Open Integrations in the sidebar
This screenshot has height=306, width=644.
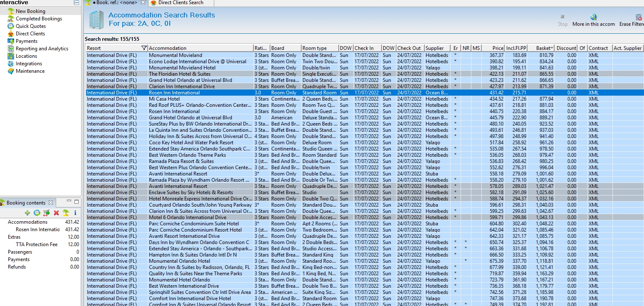tap(29, 64)
